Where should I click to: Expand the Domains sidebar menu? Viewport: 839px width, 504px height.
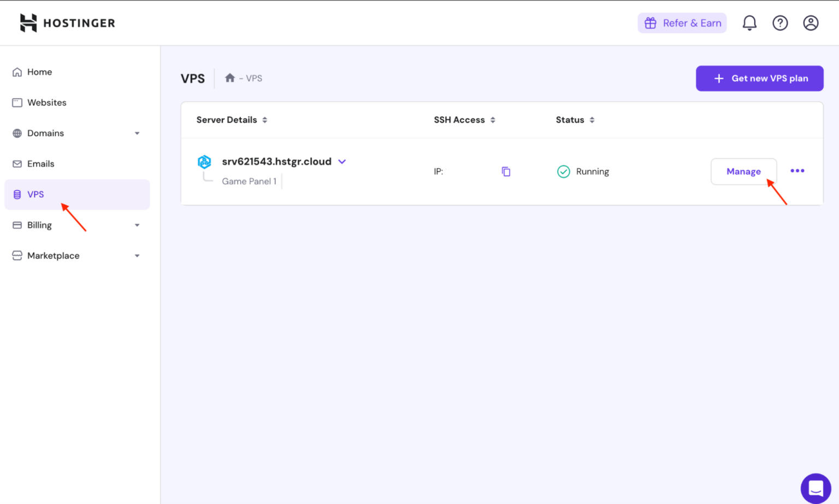[x=137, y=133]
